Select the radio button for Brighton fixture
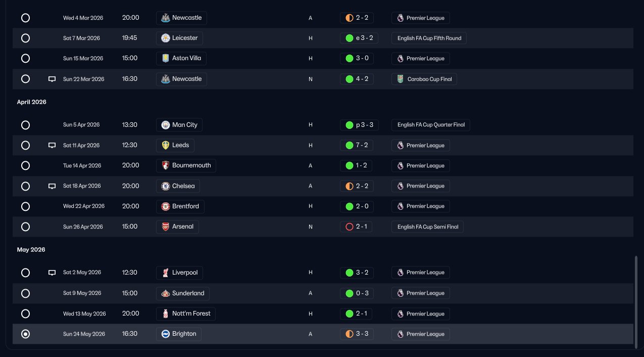The height and width of the screenshot is (357, 644). tap(25, 334)
